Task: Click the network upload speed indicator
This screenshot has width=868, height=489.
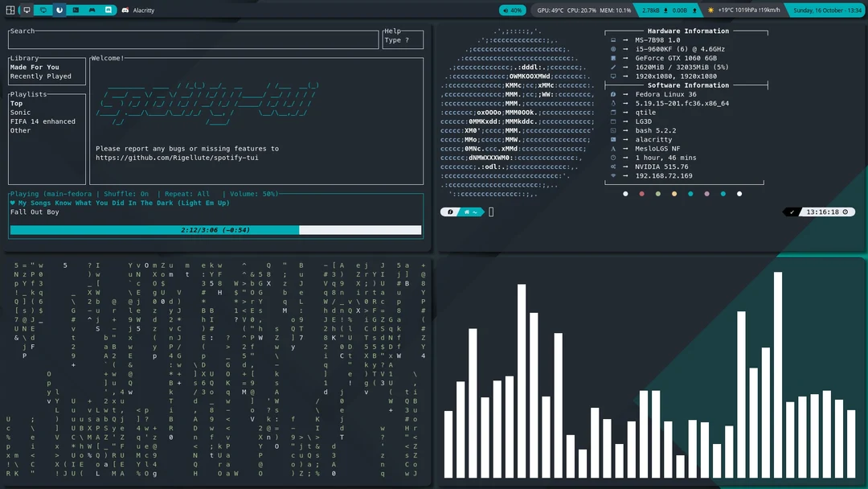Action: coord(684,10)
